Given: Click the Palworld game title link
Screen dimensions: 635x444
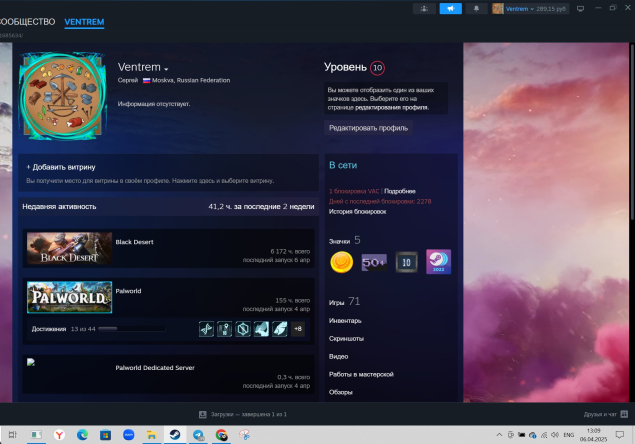Looking at the screenshot, I should [128, 291].
